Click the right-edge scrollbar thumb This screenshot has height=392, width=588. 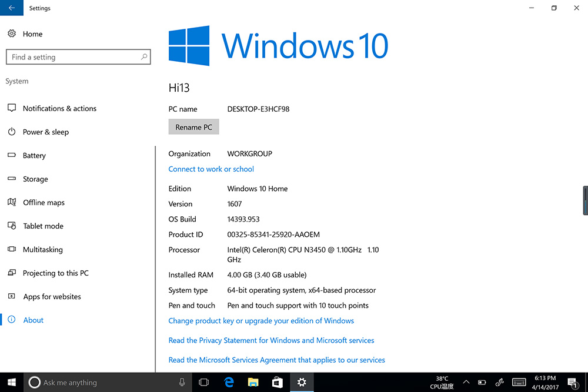click(x=585, y=200)
